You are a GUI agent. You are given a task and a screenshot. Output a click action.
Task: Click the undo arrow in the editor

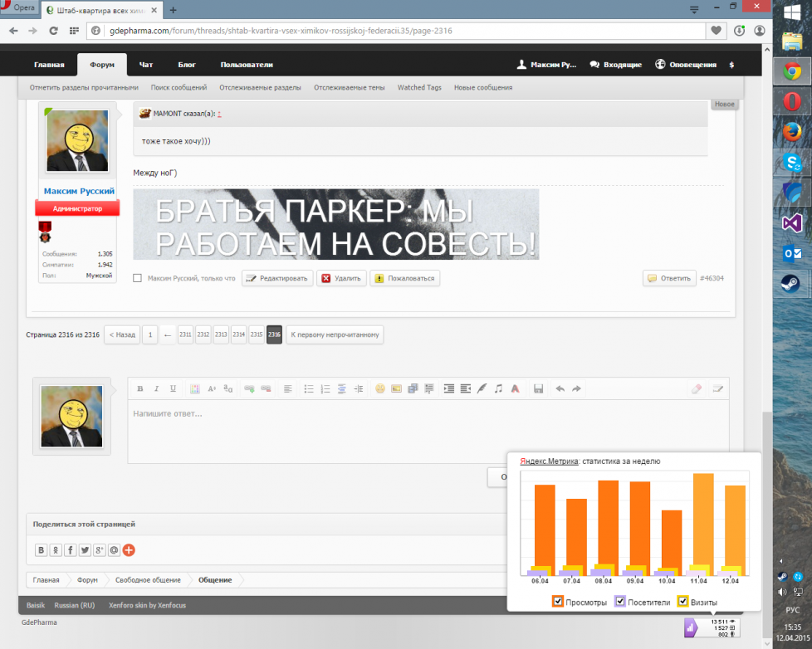(x=560, y=388)
